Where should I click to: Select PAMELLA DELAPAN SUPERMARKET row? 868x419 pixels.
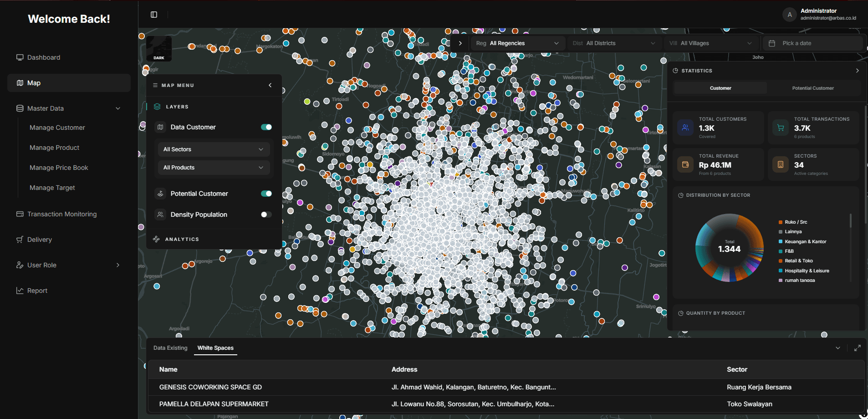[506, 404]
